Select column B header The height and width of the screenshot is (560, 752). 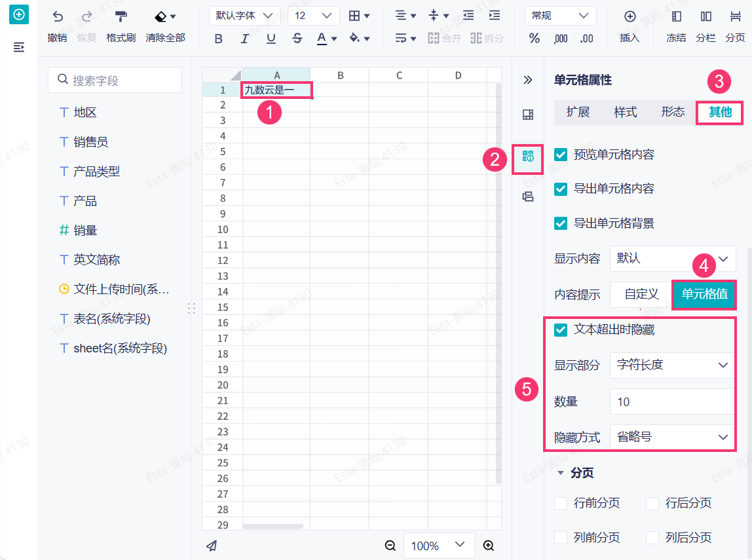[x=340, y=75]
